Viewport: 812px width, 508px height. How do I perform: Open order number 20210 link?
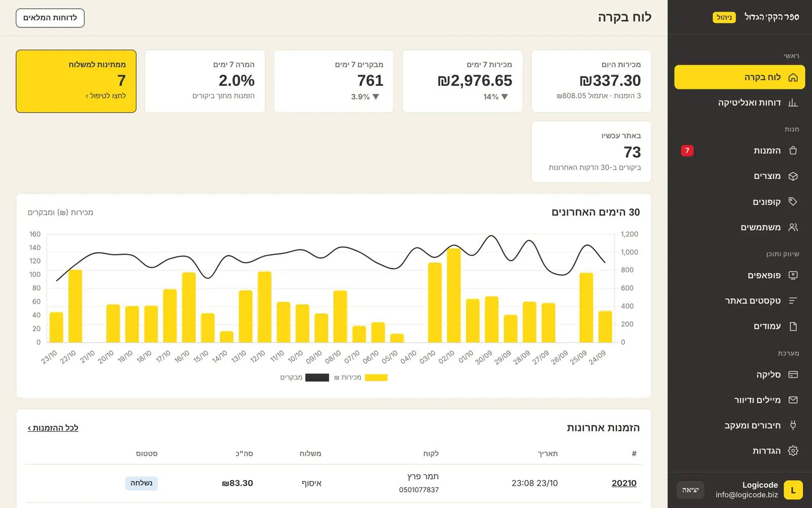point(624,483)
